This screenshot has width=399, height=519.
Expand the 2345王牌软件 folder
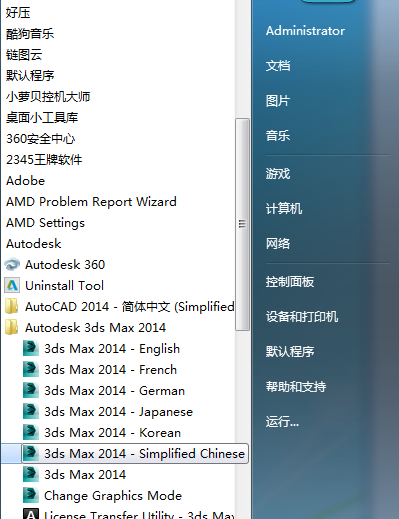(44, 160)
